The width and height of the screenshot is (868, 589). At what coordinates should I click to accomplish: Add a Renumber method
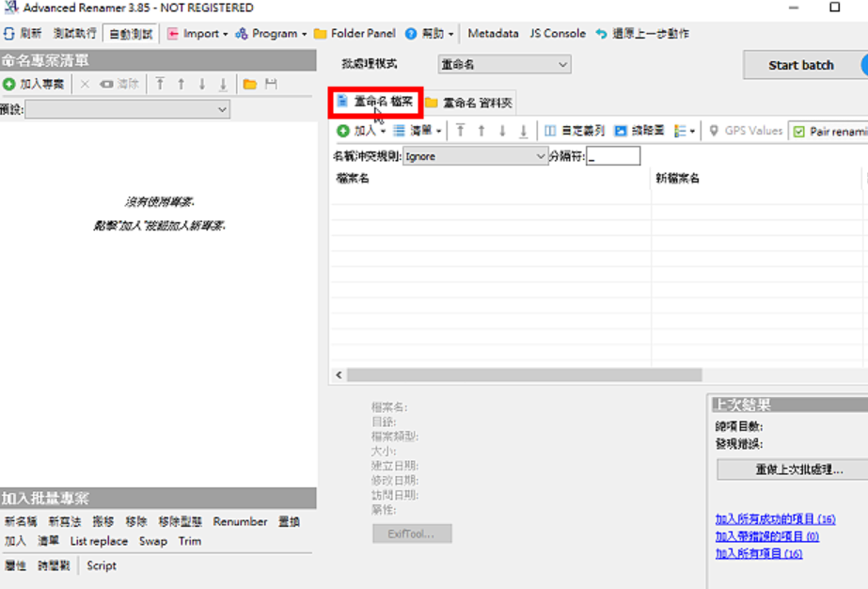(240, 522)
